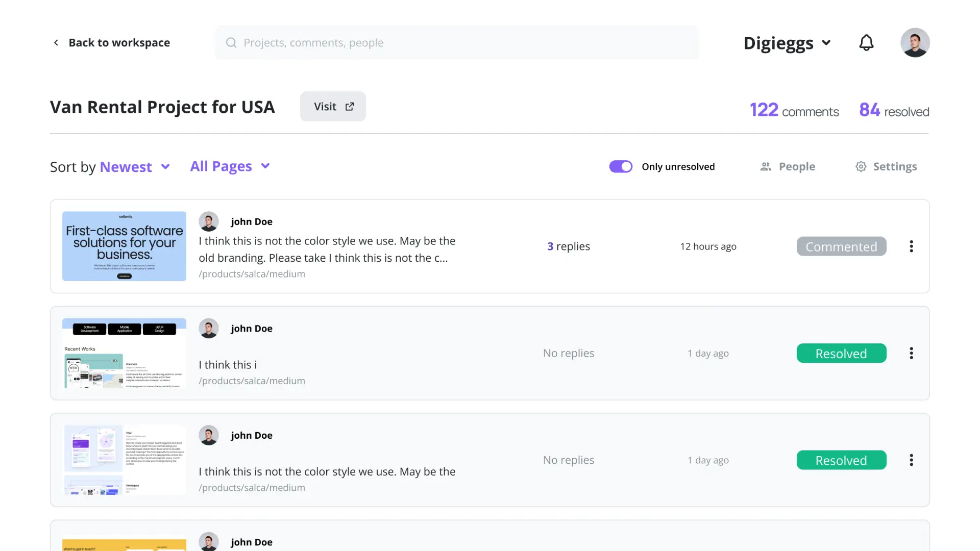Click Resolved badge on 'I think this i' comment
980x551 pixels.
coord(841,353)
